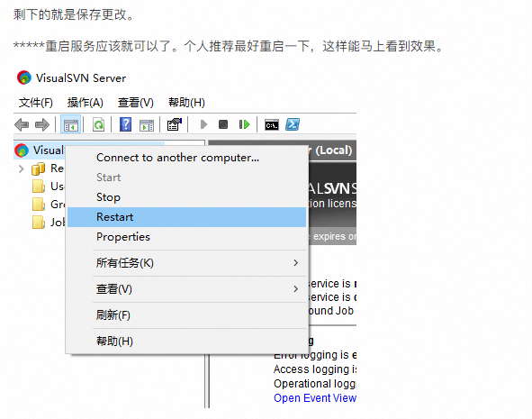The image size is (532, 419).
Task: Select the Groups folder in tree
Action: coord(49,204)
